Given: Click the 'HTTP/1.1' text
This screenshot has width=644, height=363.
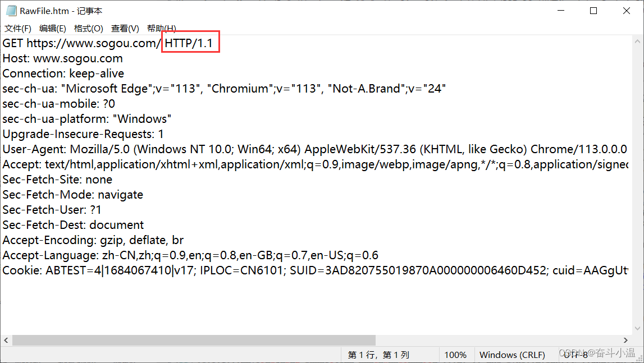Looking at the screenshot, I should coord(189,43).
